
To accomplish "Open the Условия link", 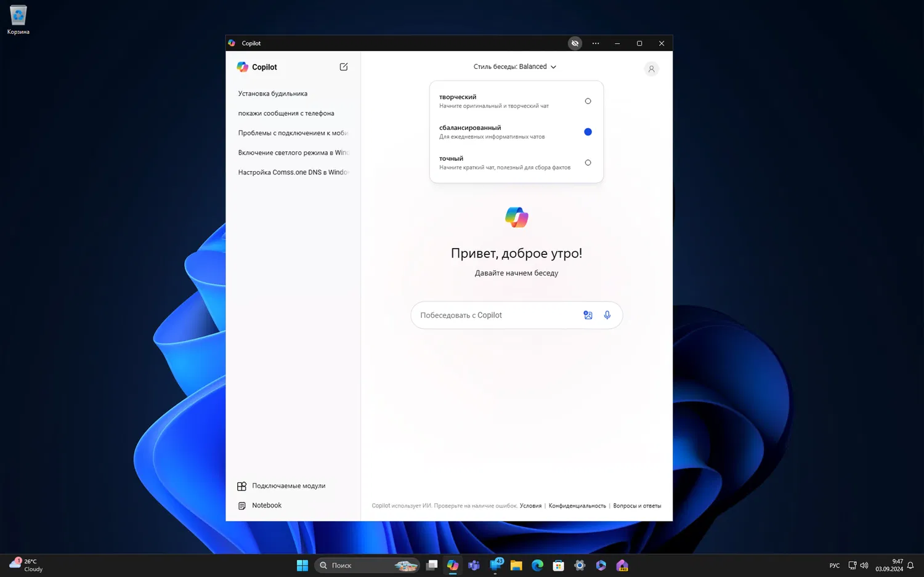I will pos(530,506).
